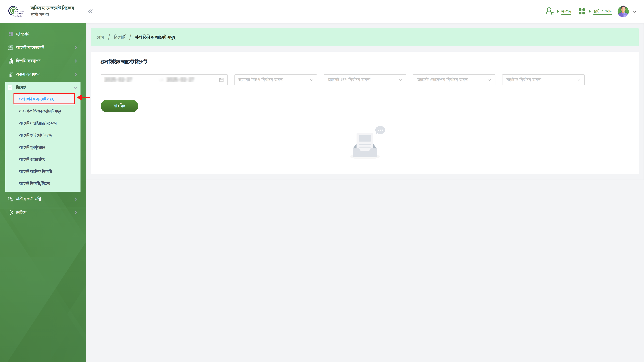Click the four-squares apps grid icon
The height and width of the screenshot is (362, 644).
[x=582, y=12]
